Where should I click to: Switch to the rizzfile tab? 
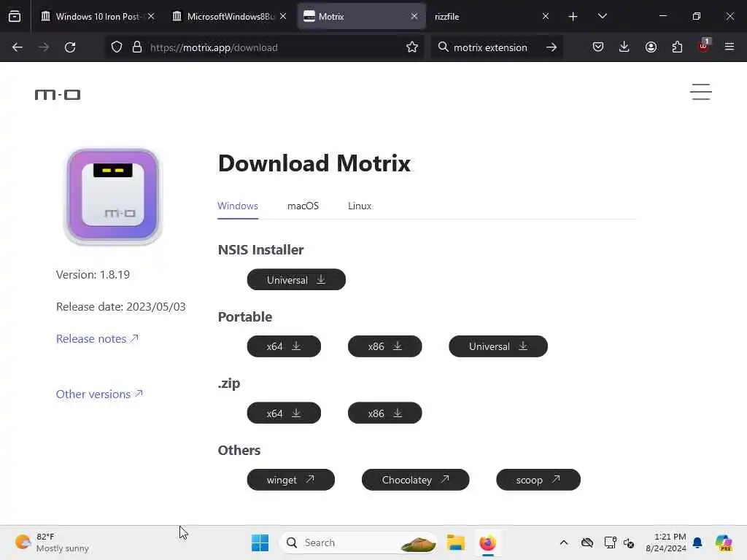click(491, 16)
